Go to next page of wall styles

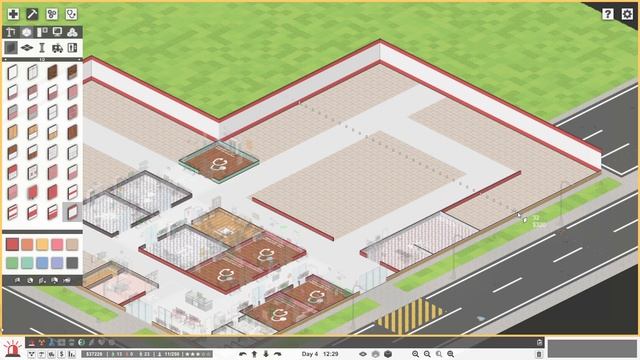click(79, 60)
